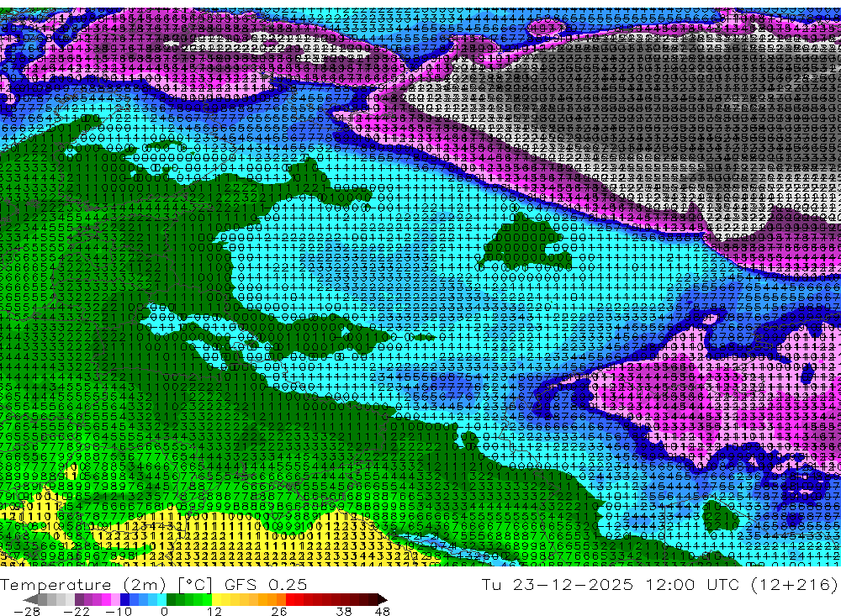Screen dimensions: 841x616
Task: Click the dark blue swatch in the legend
Action: pyautogui.click(x=124, y=599)
